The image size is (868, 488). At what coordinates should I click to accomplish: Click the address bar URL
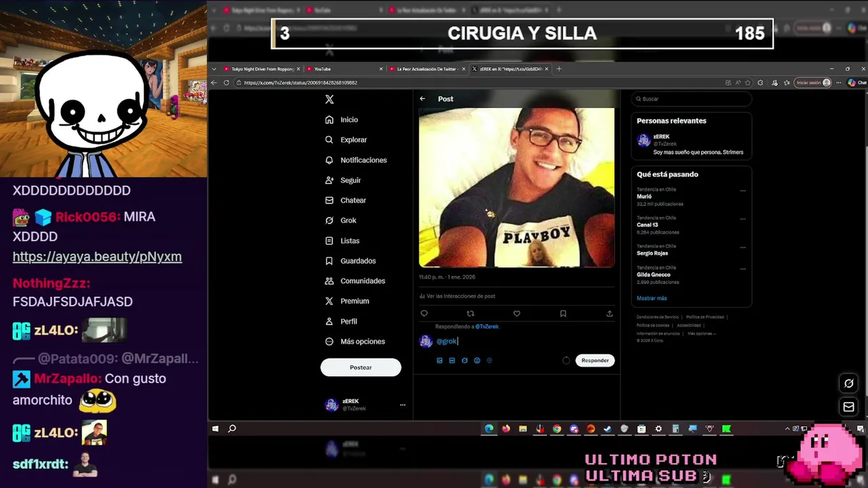[x=300, y=83]
